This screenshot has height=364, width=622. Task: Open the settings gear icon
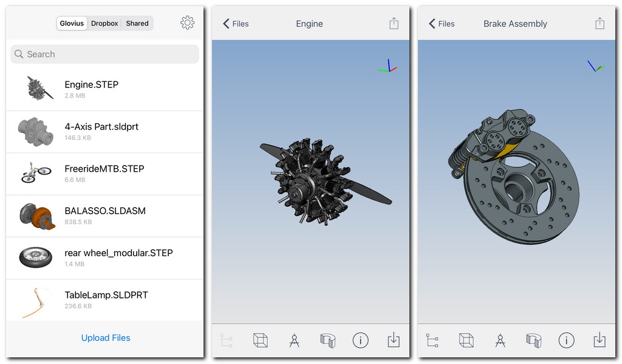coord(187,23)
